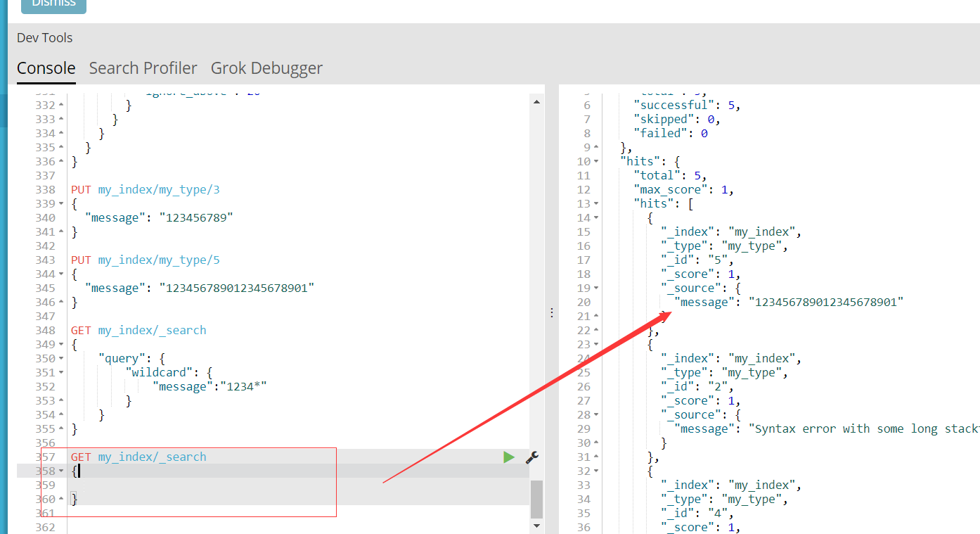Switch to the Search Profiler tab
The image size is (980, 534).
(x=143, y=68)
